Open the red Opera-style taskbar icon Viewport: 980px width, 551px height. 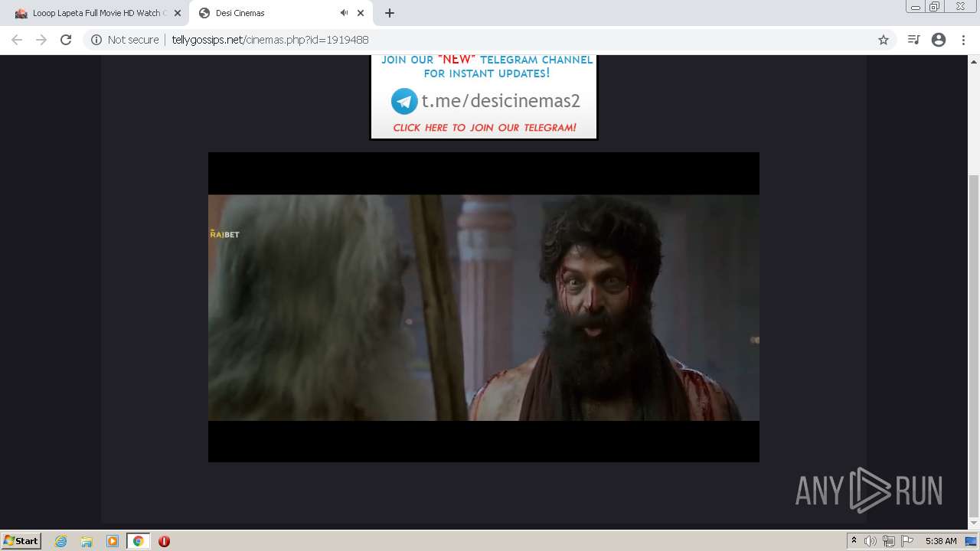tap(164, 541)
